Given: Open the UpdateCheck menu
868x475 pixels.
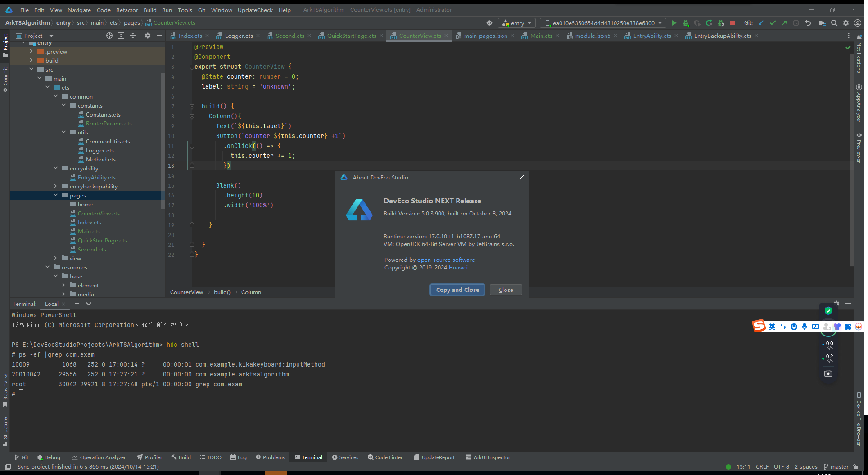Looking at the screenshot, I should click(255, 10).
